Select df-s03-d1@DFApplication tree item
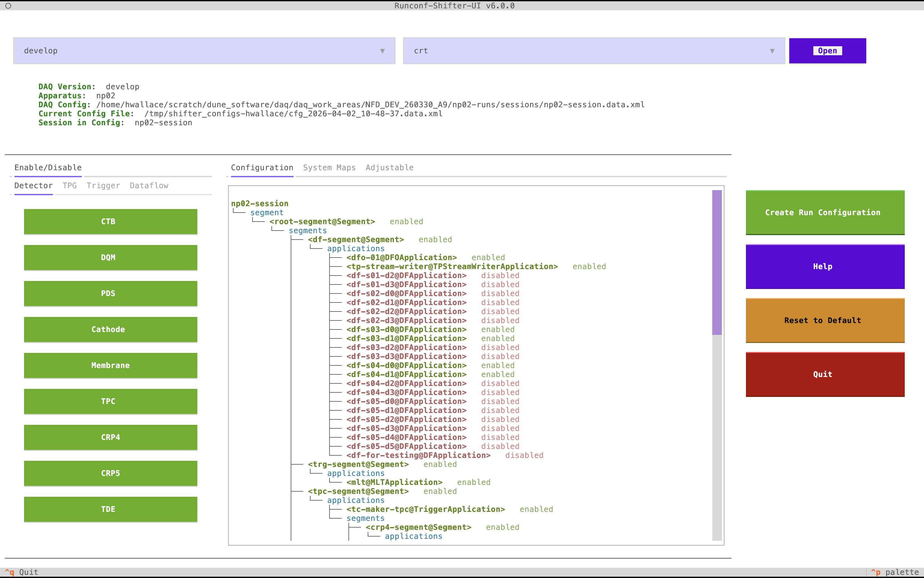924x578 pixels. (406, 338)
